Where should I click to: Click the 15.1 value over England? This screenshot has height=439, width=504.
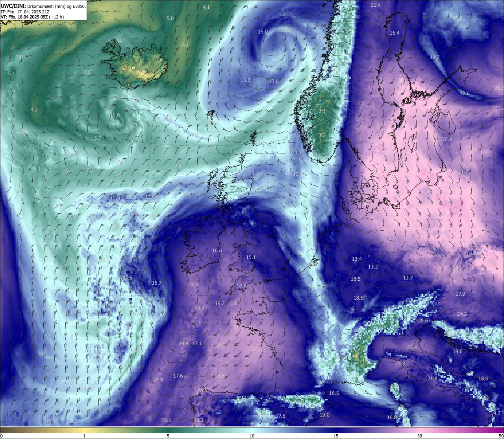tap(251, 257)
